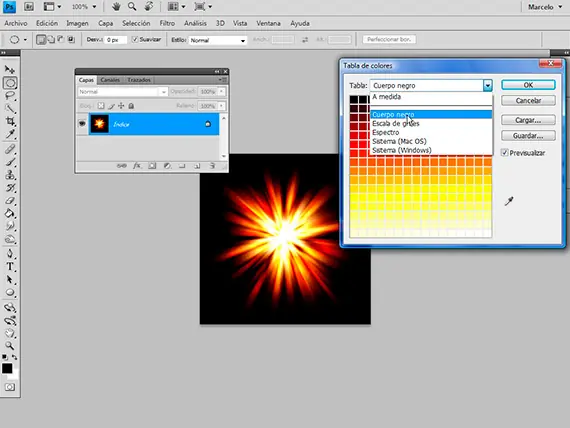Image resolution: width=570 pixels, height=428 pixels.
Task: Toggle lock position icon
Action: pos(121,106)
